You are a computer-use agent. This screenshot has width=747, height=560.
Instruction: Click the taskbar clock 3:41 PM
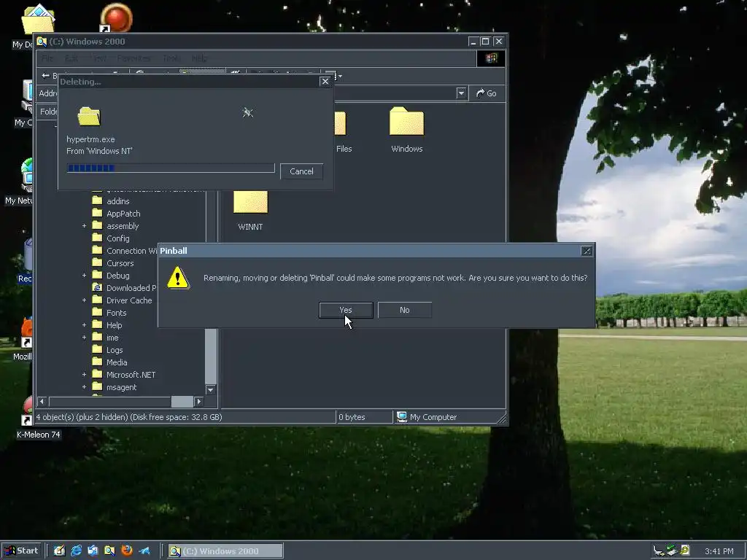[719, 551]
